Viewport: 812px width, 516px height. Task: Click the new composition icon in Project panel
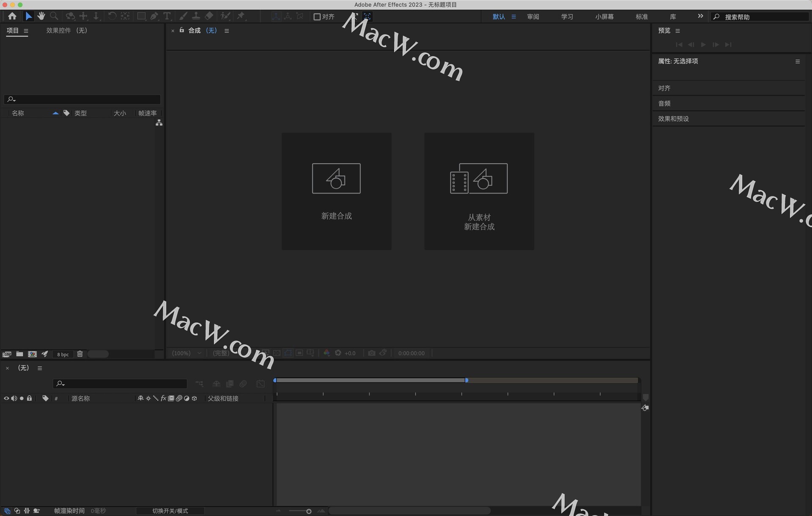click(32, 354)
